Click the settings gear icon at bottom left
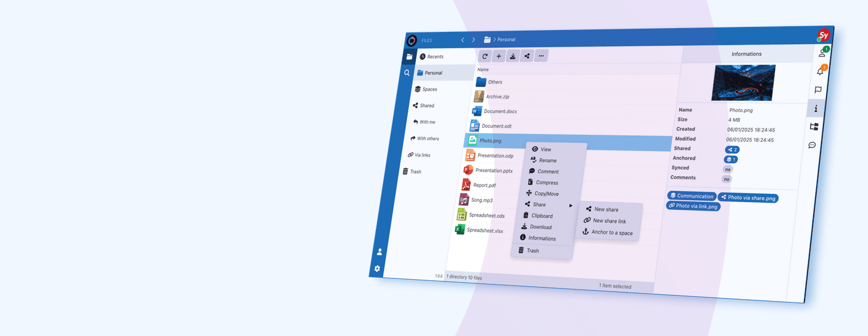Viewport: 868px width, 336px height. pyautogui.click(x=377, y=269)
